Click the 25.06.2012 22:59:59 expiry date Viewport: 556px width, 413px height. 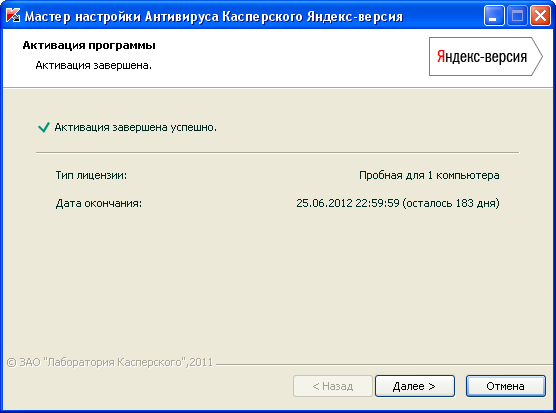pos(348,203)
